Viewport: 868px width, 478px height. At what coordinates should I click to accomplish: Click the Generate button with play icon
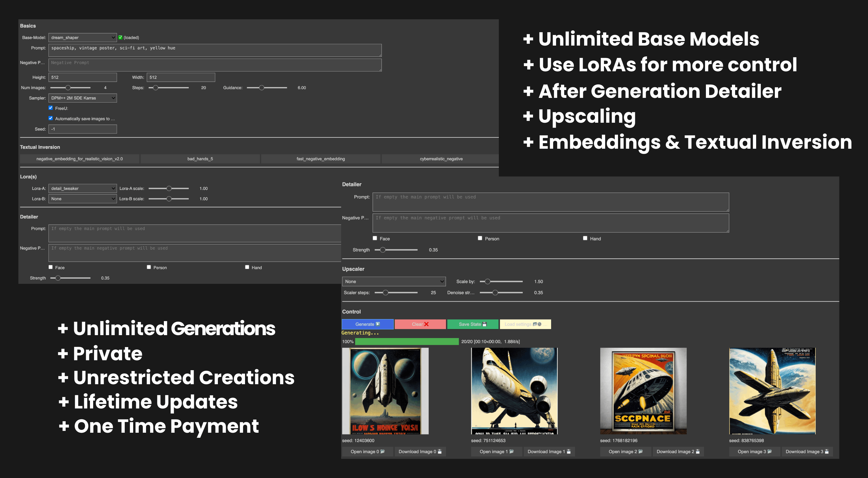coord(367,324)
